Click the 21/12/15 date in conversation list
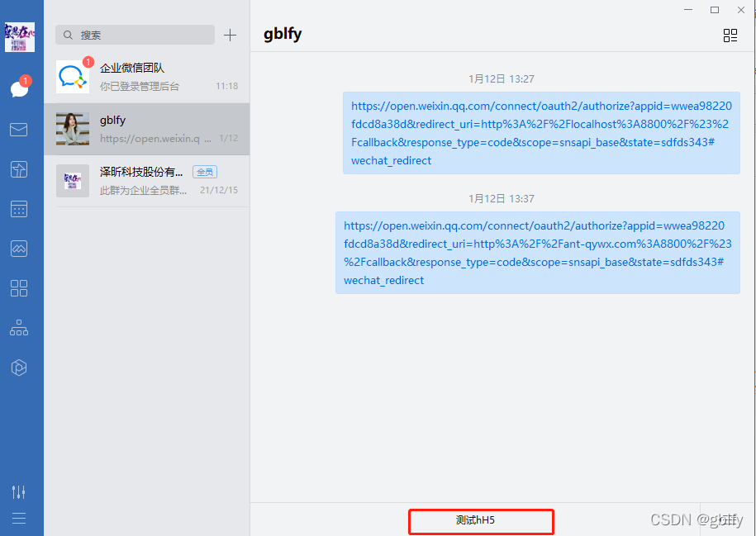This screenshot has width=756, height=536. tap(219, 191)
